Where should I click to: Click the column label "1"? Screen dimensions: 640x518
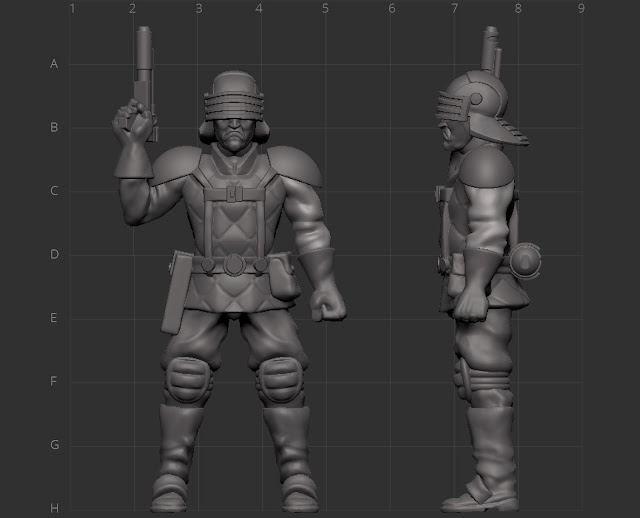pyautogui.click(x=72, y=9)
